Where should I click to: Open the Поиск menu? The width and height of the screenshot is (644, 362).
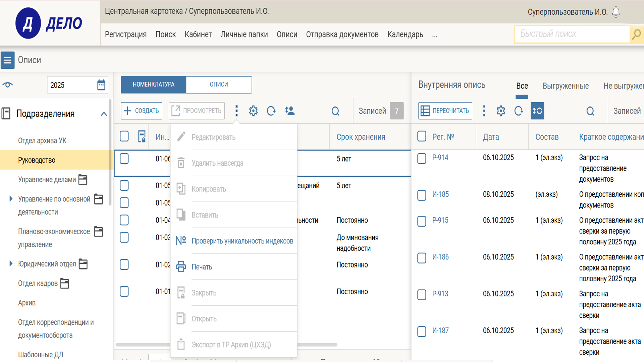(x=166, y=35)
